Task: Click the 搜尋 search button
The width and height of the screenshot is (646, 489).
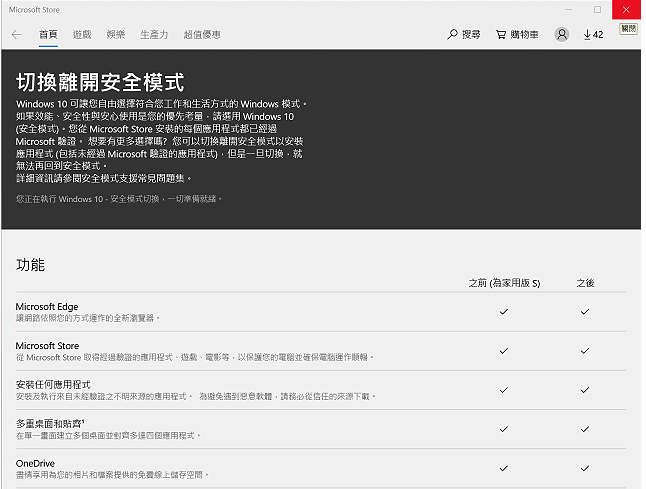Action: pyautogui.click(x=464, y=35)
